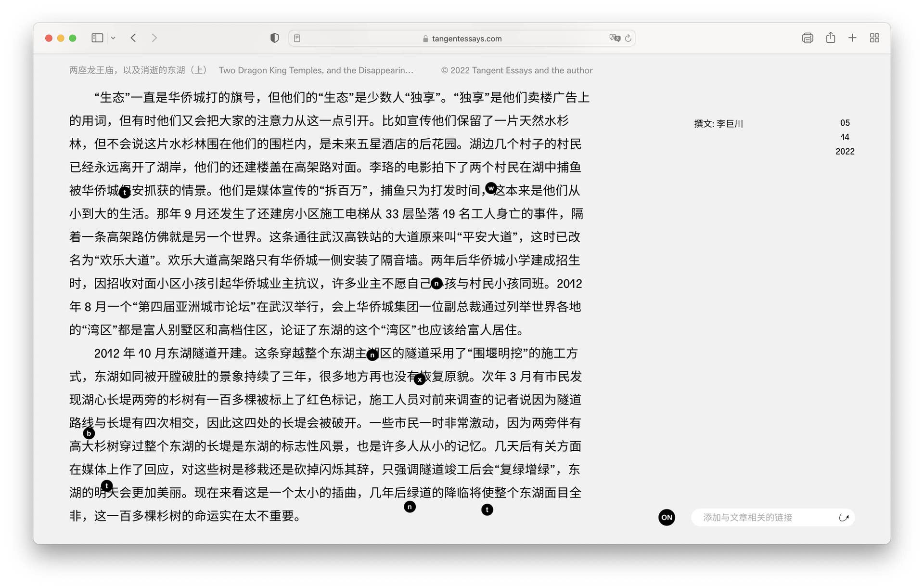Open the translate page icon
Screen dimensions: 924x588
tap(614, 38)
